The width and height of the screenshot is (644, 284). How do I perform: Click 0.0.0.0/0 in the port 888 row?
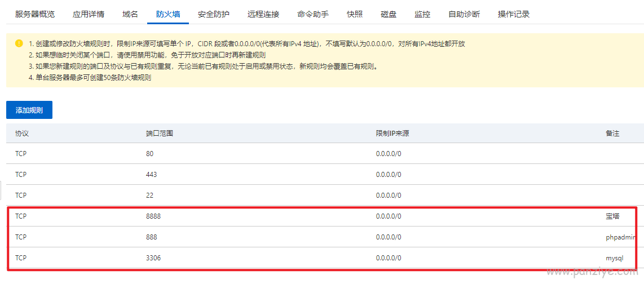point(388,237)
